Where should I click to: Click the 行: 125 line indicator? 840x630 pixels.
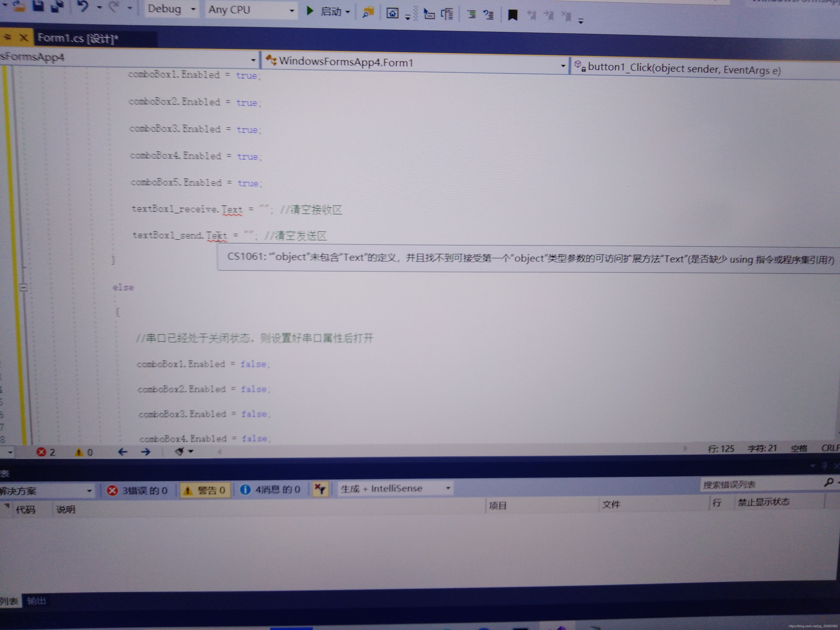721,448
